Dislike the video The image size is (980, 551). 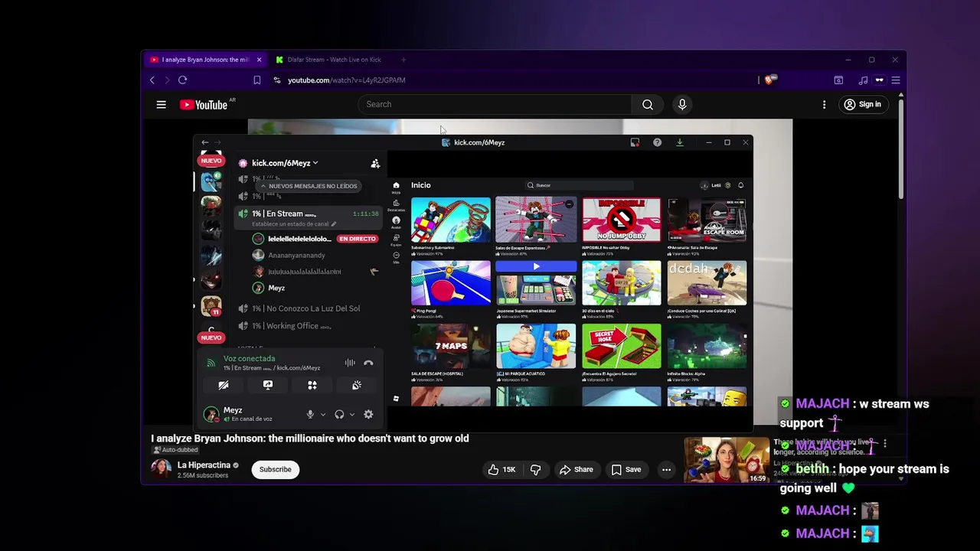tap(535, 469)
